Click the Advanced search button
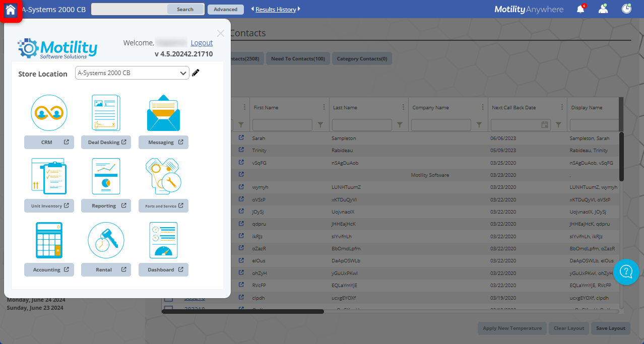Image resolution: width=644 pixels, height=344 pixels. pyautogui.click(x=225, y=9)
